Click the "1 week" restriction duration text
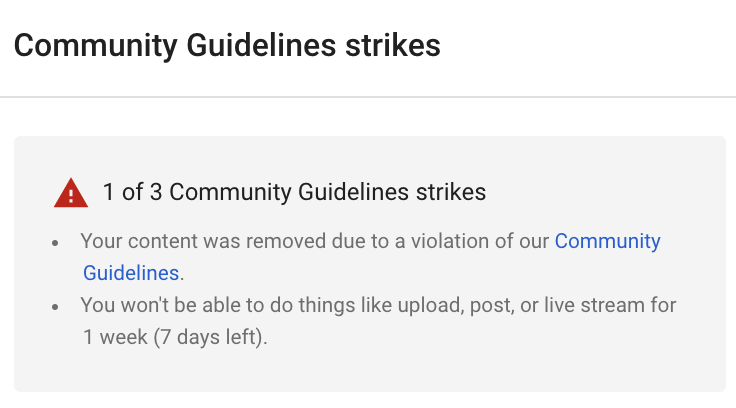Viewport: 736px width, 408px height. tap(115, 337)
